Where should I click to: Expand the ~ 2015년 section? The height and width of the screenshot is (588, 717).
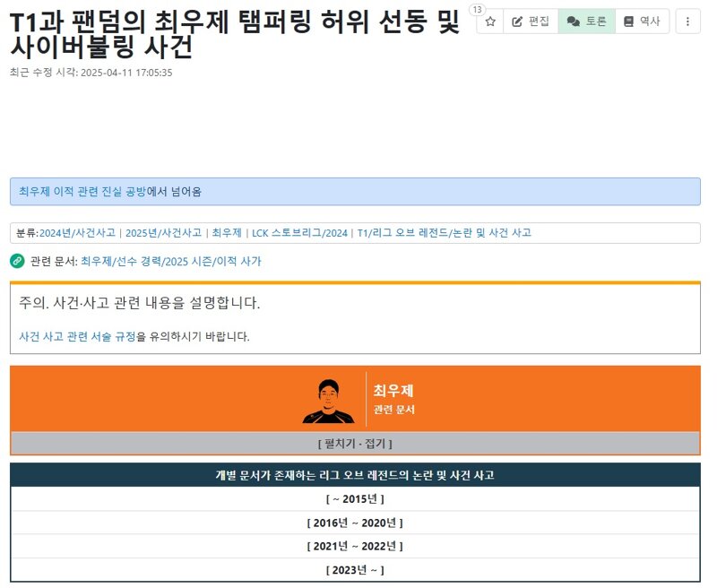pyautogui.click(x=355, y=499)
